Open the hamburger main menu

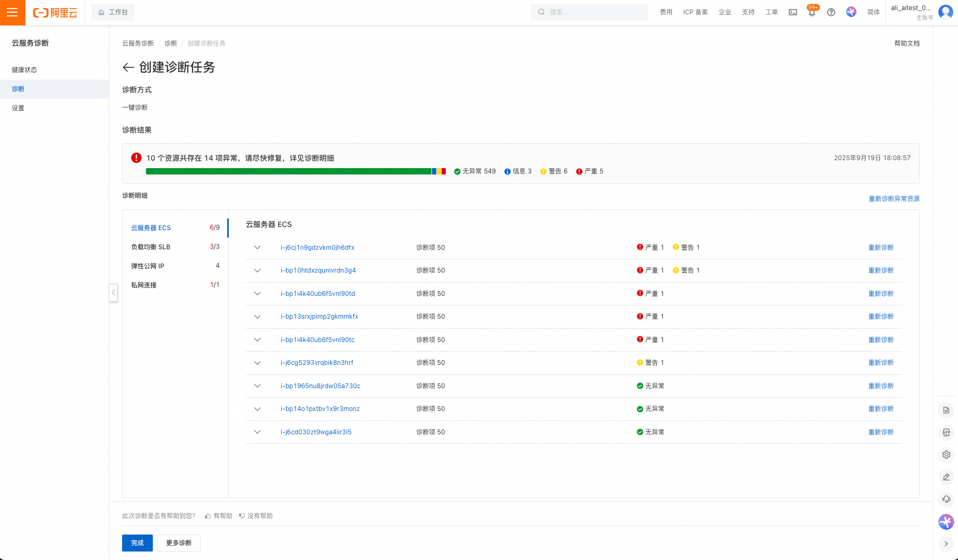click(x=12, y=12)
